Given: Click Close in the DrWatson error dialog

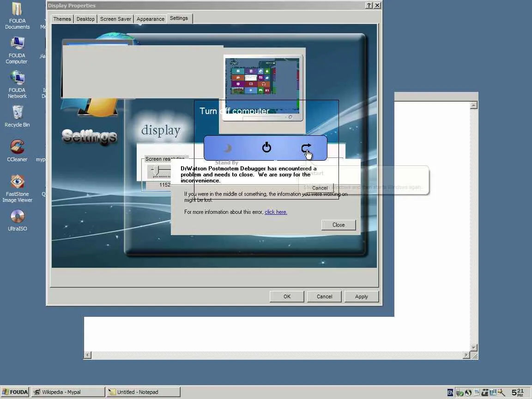Looking at the screenshot, I should 339,225.
